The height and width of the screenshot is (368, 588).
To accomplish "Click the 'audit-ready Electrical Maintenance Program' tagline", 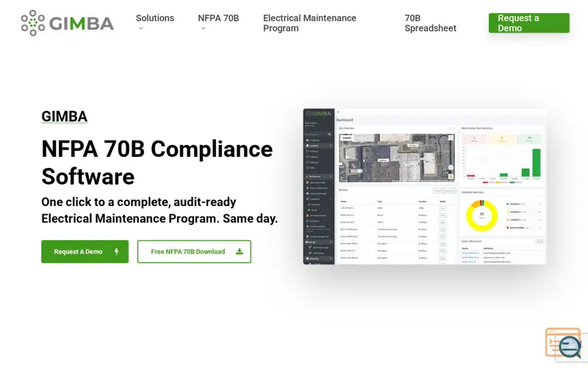I will point(159,210).
